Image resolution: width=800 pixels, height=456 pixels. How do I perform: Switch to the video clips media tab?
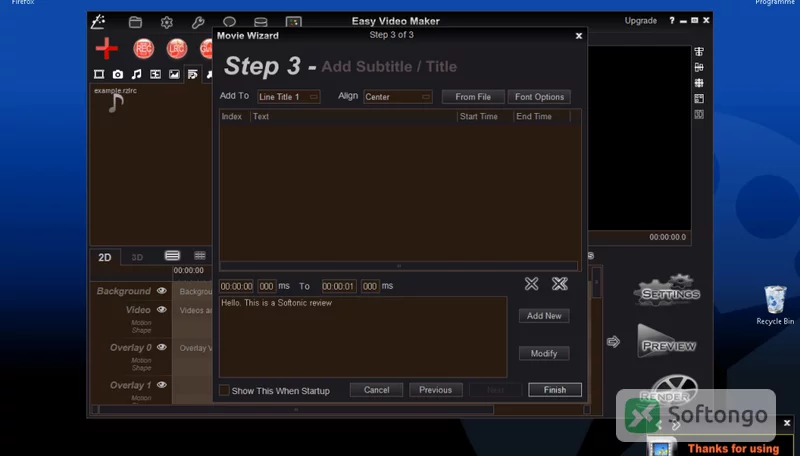click(99, 74)
